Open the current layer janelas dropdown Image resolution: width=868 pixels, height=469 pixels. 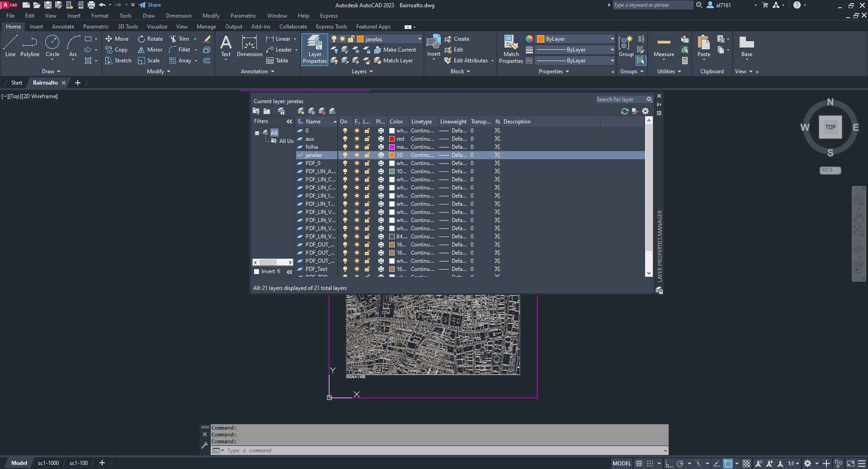coord(419,39)
